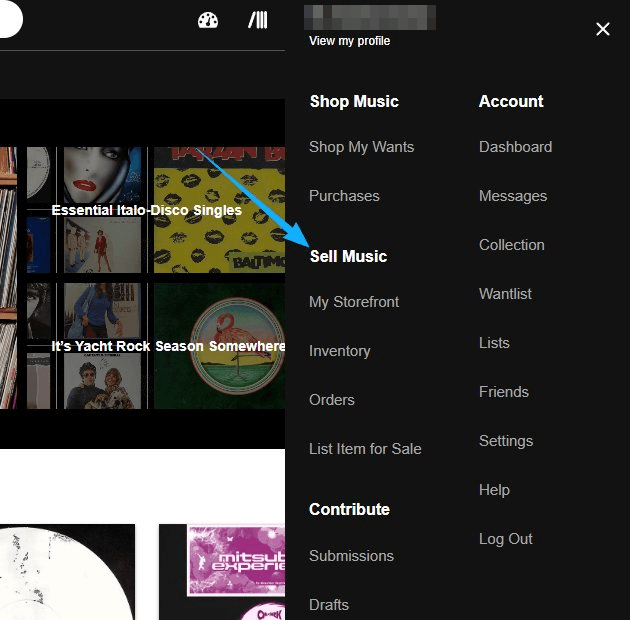This screenshot has height=620, width=630.
Task: Click the yellow lips album cover
Action: pos(219,210)
